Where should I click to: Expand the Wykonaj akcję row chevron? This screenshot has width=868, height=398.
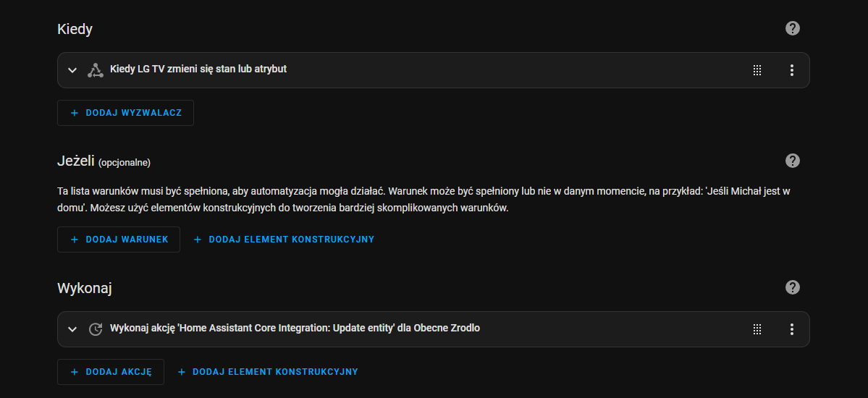(x=72, y=329)
